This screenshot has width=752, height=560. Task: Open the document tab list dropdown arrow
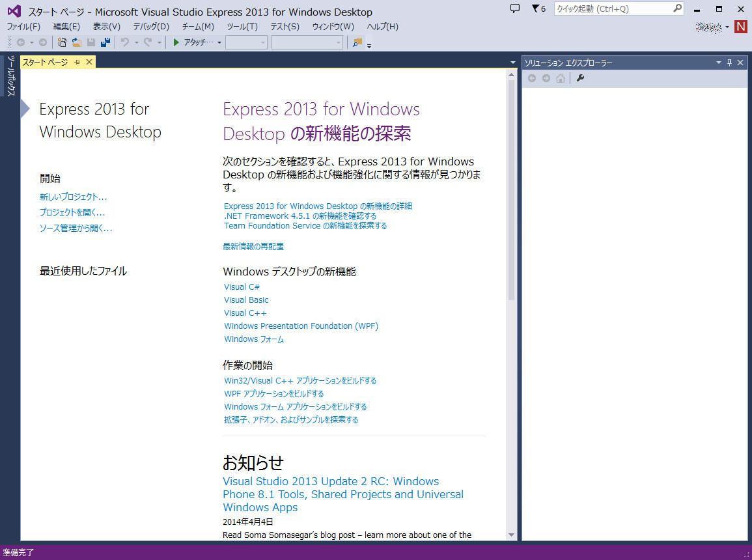[512, 63]
